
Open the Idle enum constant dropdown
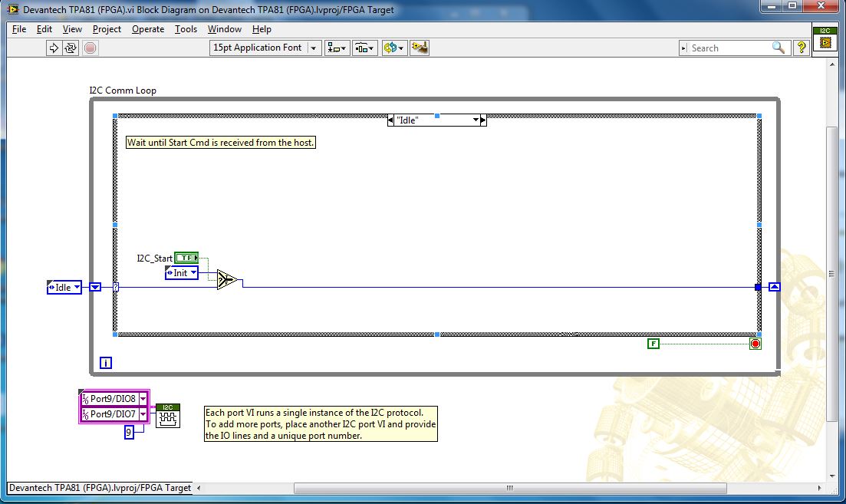pos(77,288)
